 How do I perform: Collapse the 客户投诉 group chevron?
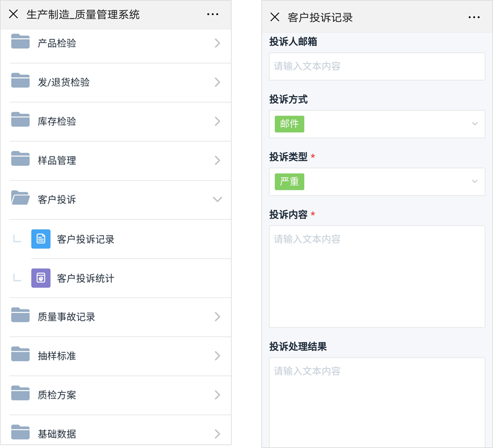click(217, 199)
